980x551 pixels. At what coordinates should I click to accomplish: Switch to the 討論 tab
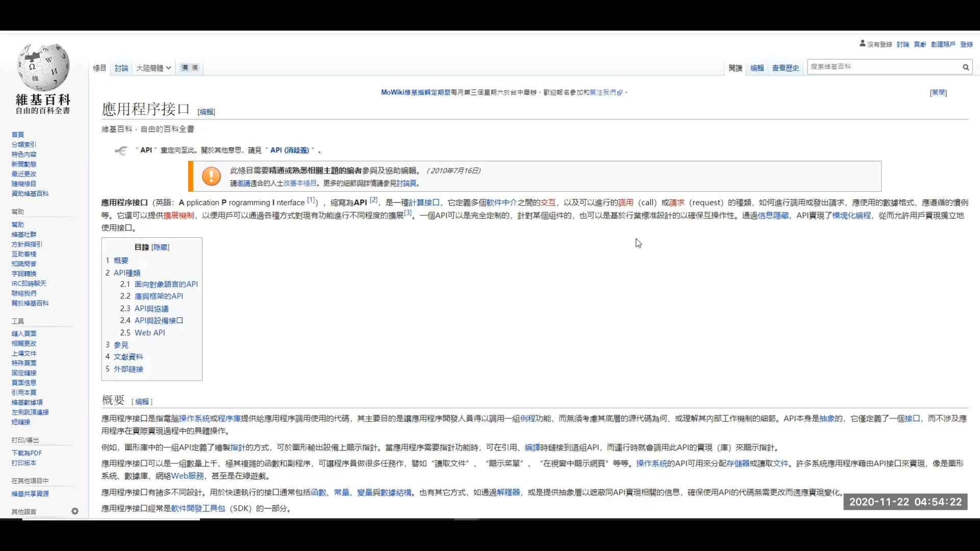pyautogui.click(x=121, y=67)
